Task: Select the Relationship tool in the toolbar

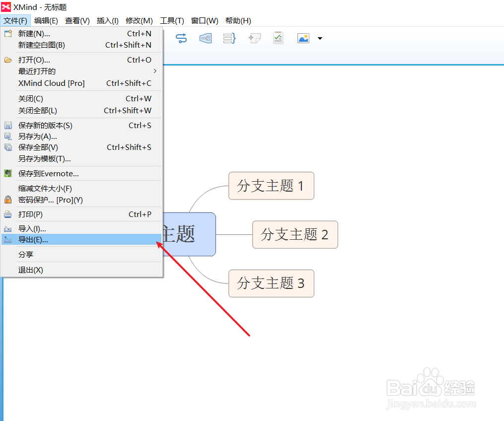Action: pyautogui.click(x=181, y=38)
